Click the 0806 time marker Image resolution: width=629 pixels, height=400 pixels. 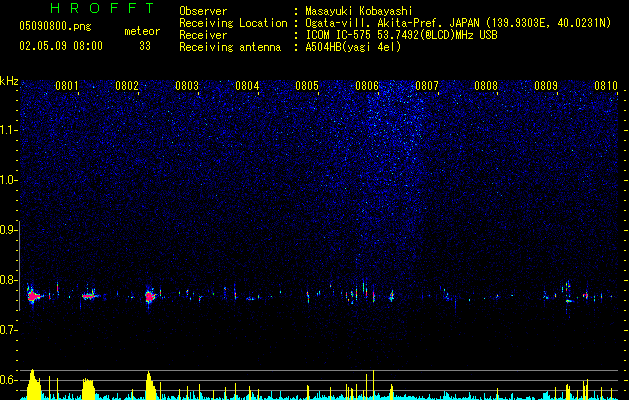[x=367, y=86]
